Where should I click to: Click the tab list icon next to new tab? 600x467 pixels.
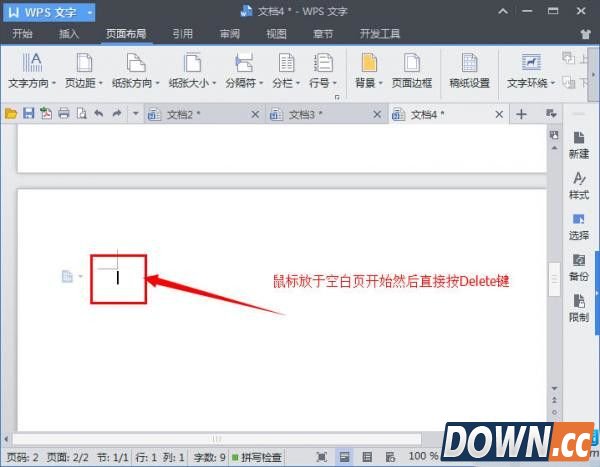[551, 114]
